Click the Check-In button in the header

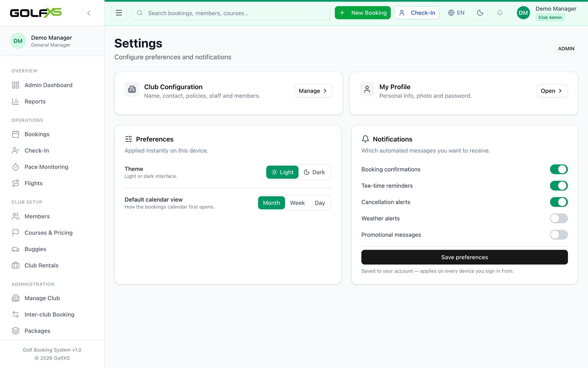(x=417, y=13)
